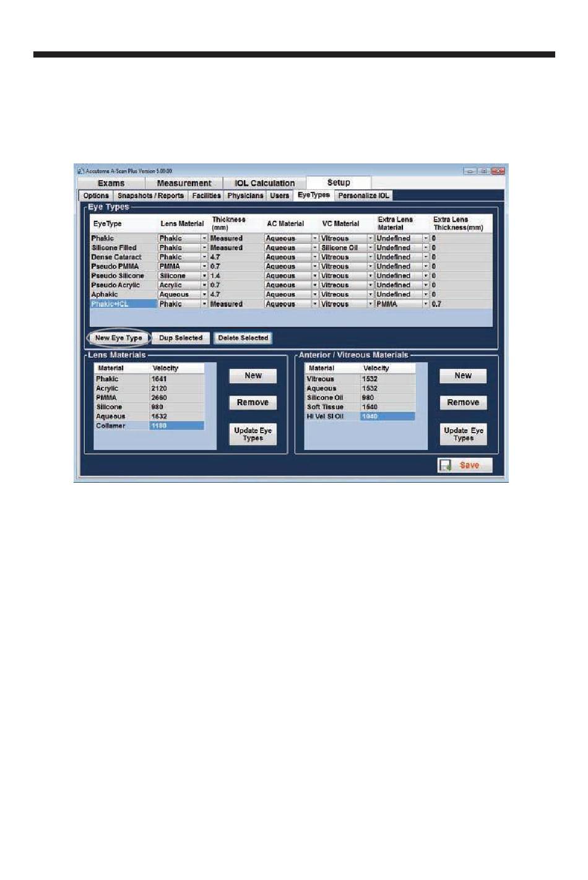Save the eye type settings
Viewport: 588px width, 880px height.
(465, 465)
